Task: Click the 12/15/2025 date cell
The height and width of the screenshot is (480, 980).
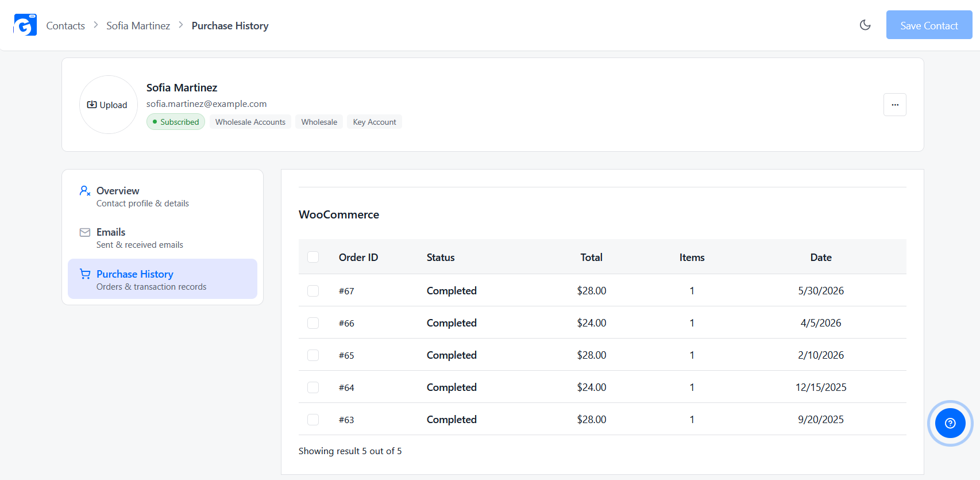Action: point(821,387)
